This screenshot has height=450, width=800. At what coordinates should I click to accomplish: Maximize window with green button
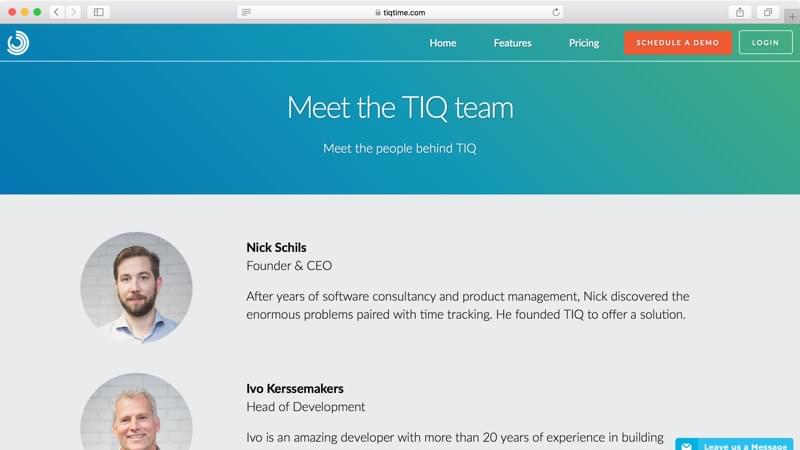point(37,12)
